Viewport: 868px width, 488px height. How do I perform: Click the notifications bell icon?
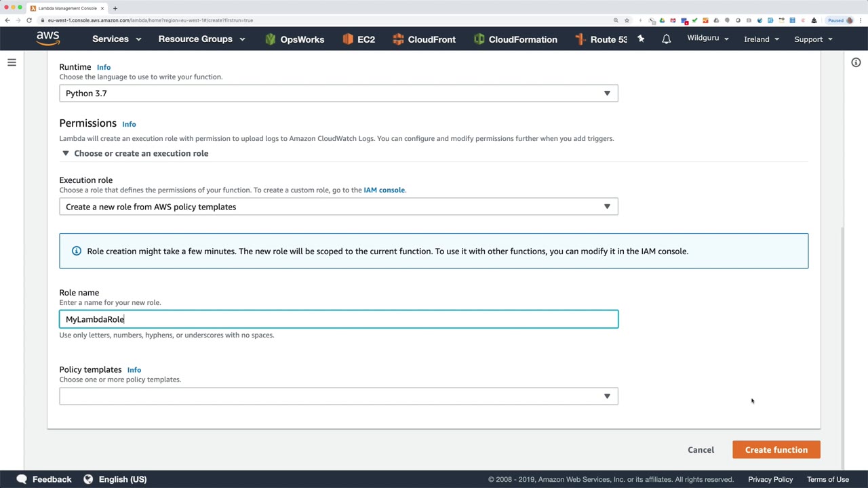[666, 39]
